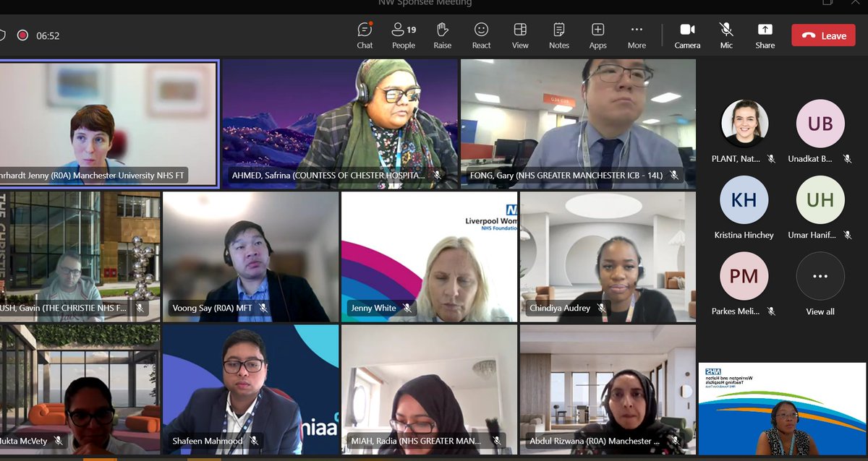Click the UB avatar for Unadkat
Screen dimensions: 868x461
820,124
